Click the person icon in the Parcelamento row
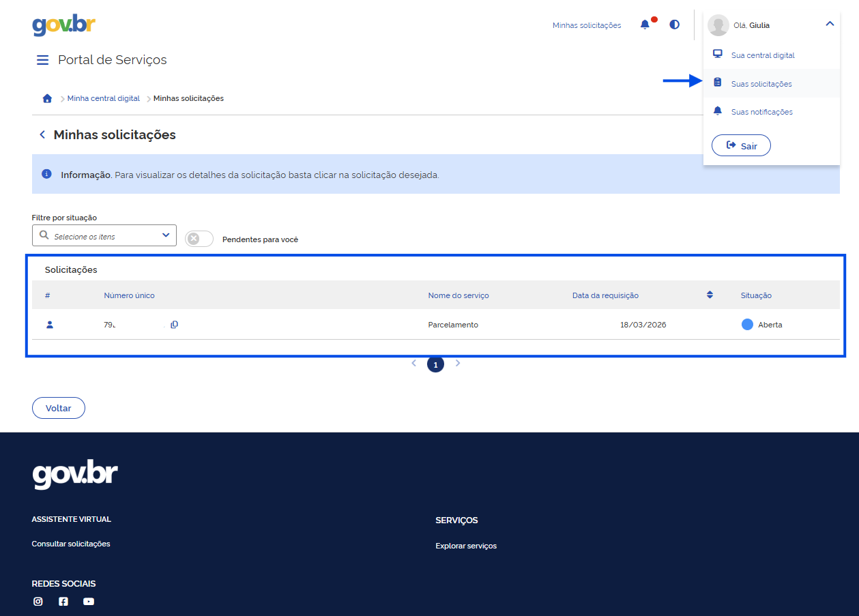The width and height of the screenshot is (859, 616). click(49, 325)
